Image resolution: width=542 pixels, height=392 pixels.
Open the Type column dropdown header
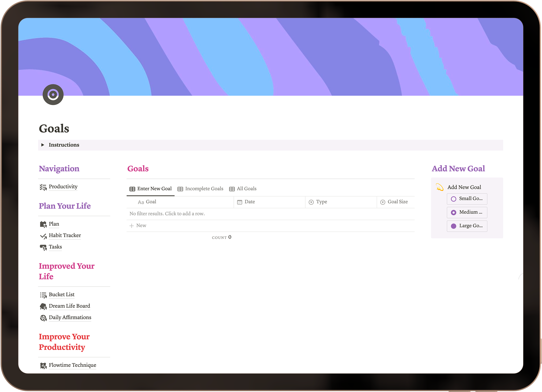321,202
